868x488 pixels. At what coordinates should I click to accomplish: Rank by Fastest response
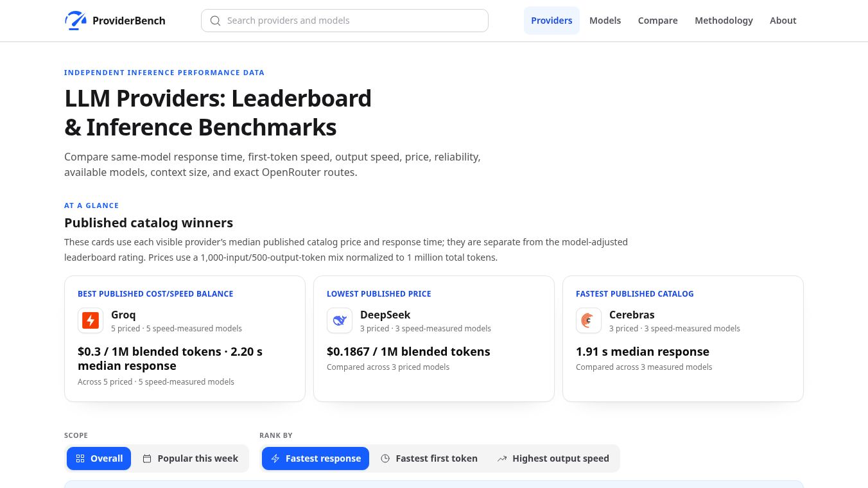click(315, 458)
